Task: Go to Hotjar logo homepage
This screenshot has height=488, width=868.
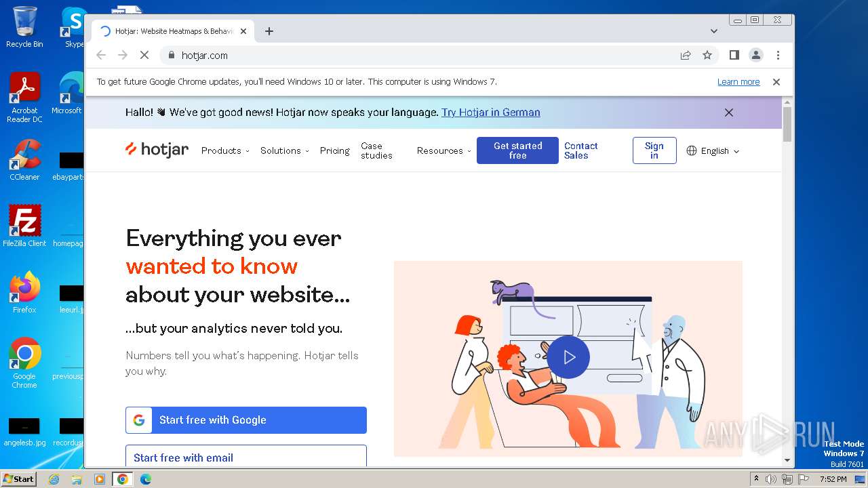Action: (157, 150)
